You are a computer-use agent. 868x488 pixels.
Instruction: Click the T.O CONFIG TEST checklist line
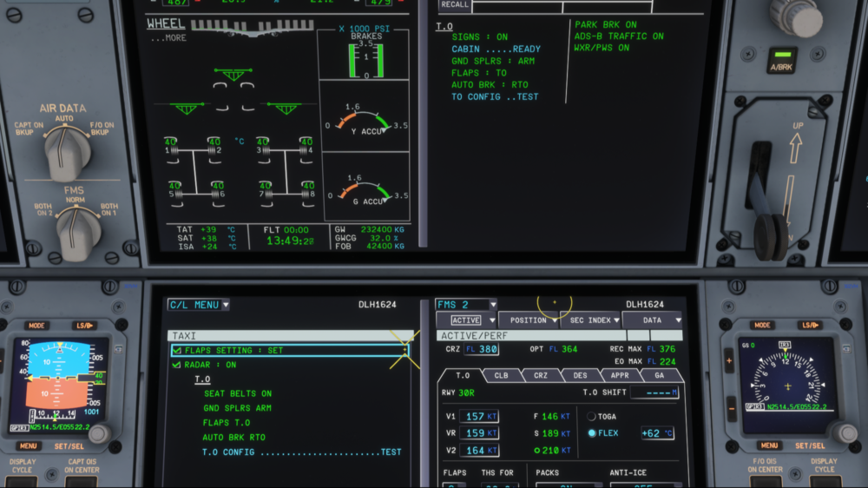302,452
